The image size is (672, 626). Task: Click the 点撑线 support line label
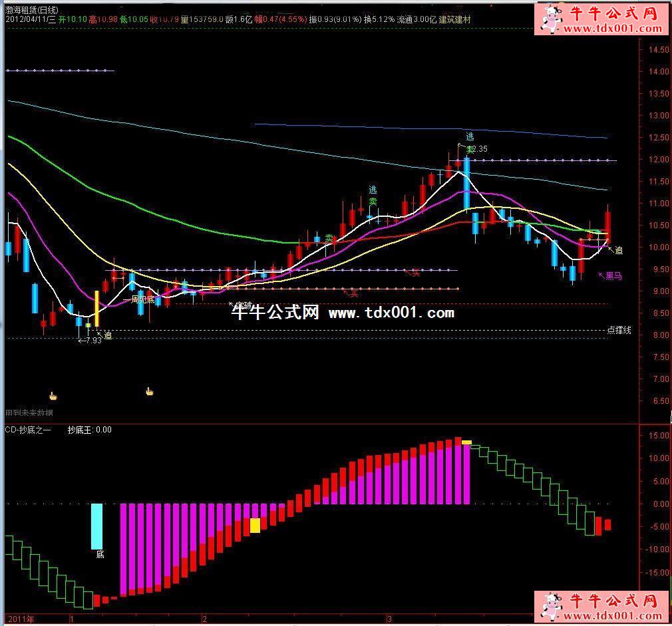619,330
